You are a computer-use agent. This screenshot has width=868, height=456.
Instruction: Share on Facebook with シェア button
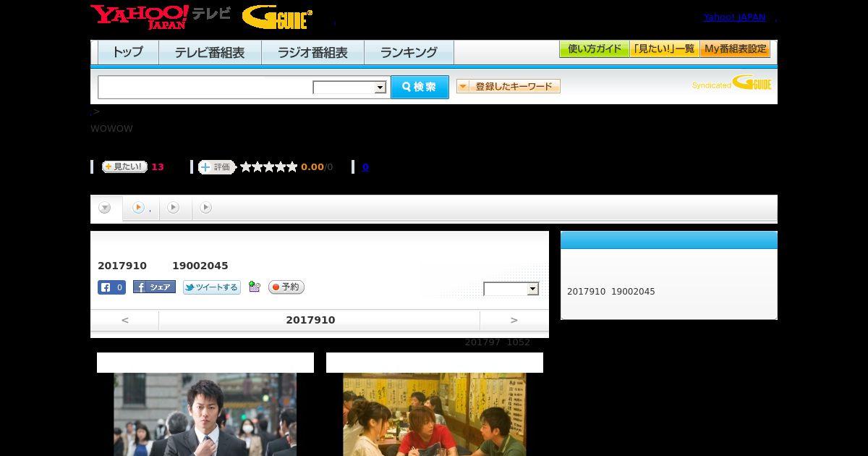click(154, 287)
